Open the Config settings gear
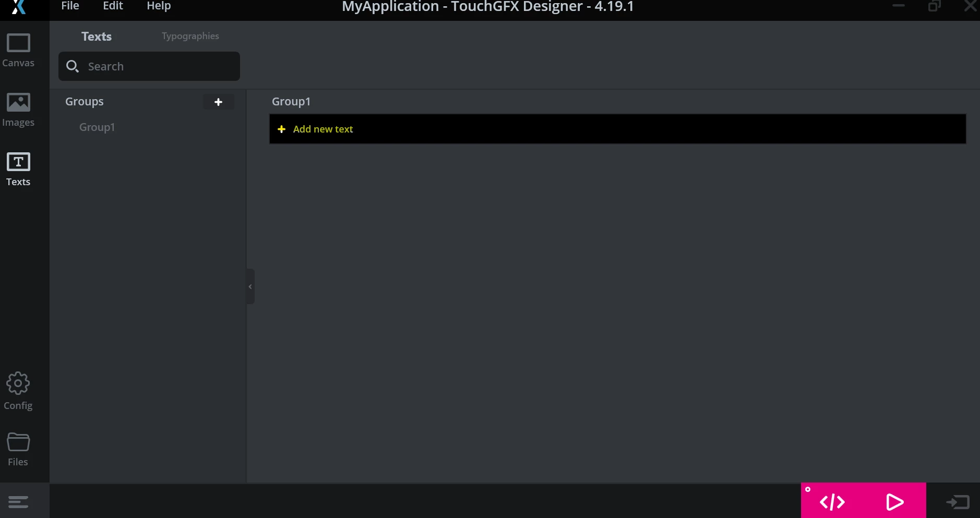 coord(18,391)
